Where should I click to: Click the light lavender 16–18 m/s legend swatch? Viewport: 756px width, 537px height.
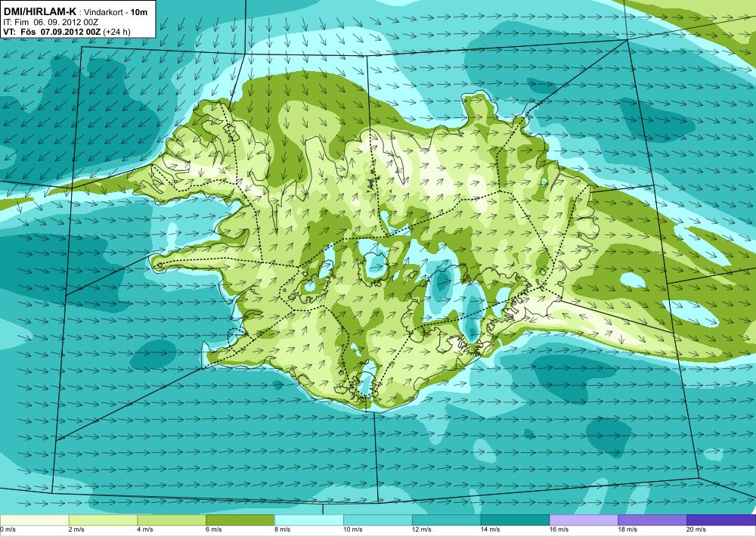[584, 520]
